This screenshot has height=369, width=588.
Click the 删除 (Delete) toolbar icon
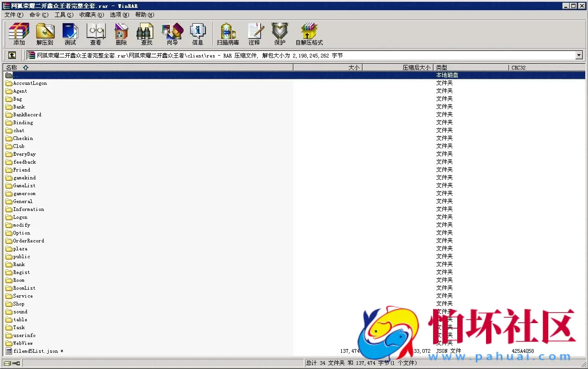[121, 34]
